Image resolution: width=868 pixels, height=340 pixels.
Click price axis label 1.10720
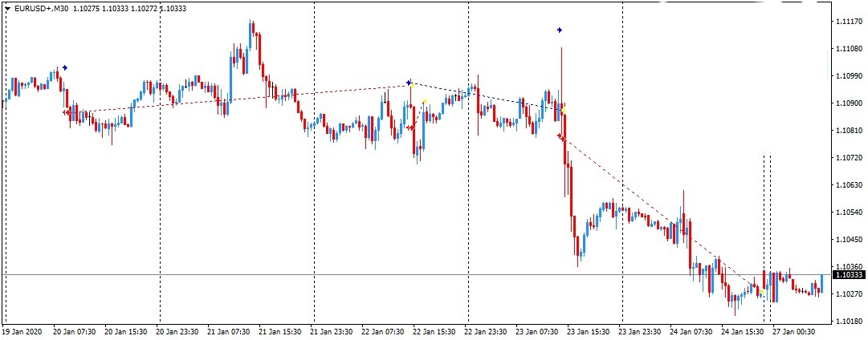[x=850, y=157]
